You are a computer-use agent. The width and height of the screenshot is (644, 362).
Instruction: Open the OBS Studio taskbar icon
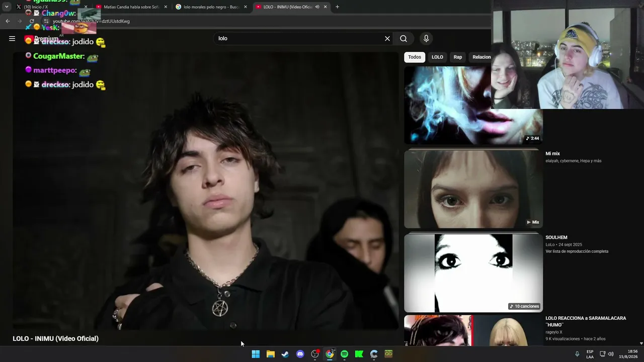click(315, 354)
